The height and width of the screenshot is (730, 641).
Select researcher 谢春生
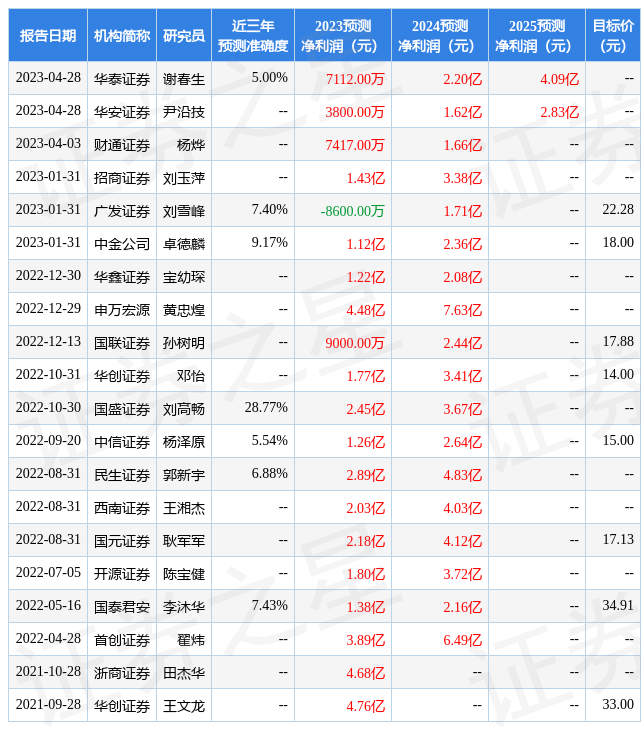pos(184,79)
